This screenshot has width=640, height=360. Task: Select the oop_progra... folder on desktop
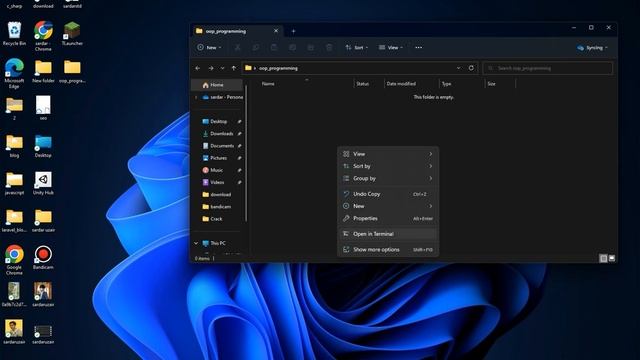click(x=72, y=71)
